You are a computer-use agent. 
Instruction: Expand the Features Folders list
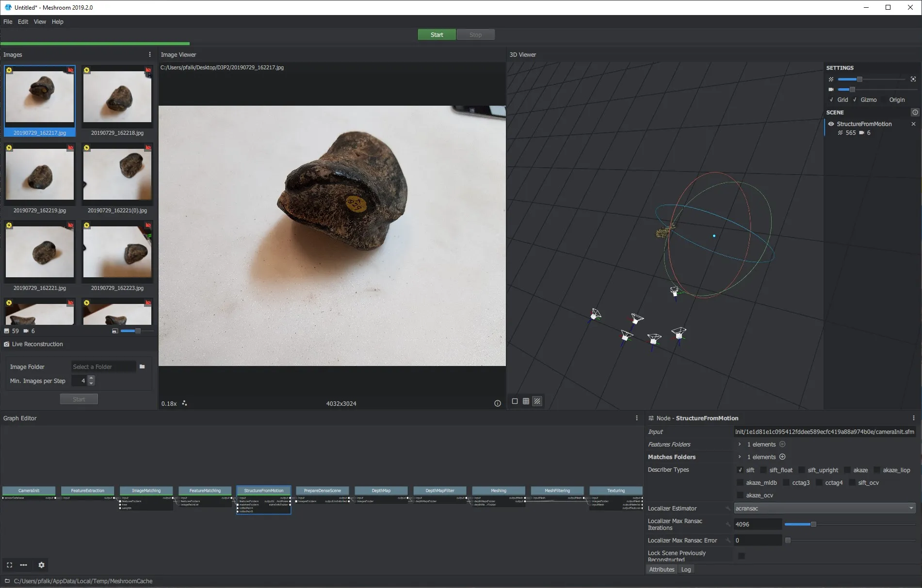(x=739, y=444)
